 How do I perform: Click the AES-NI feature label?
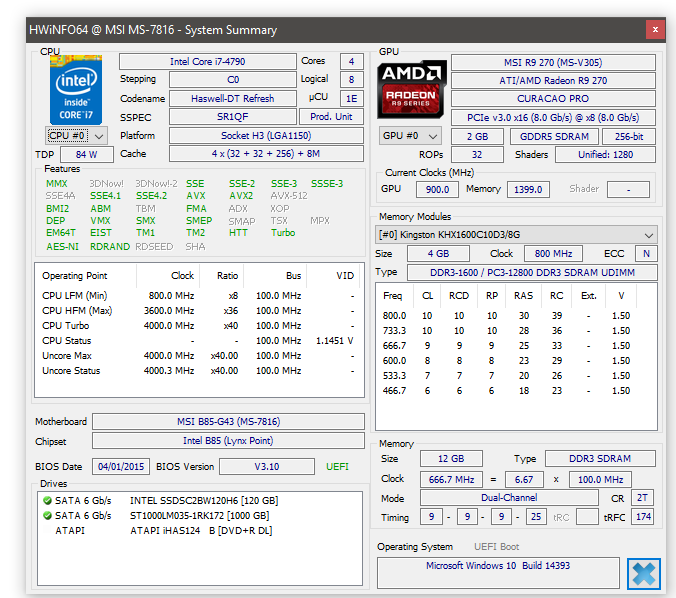(63, 247)
